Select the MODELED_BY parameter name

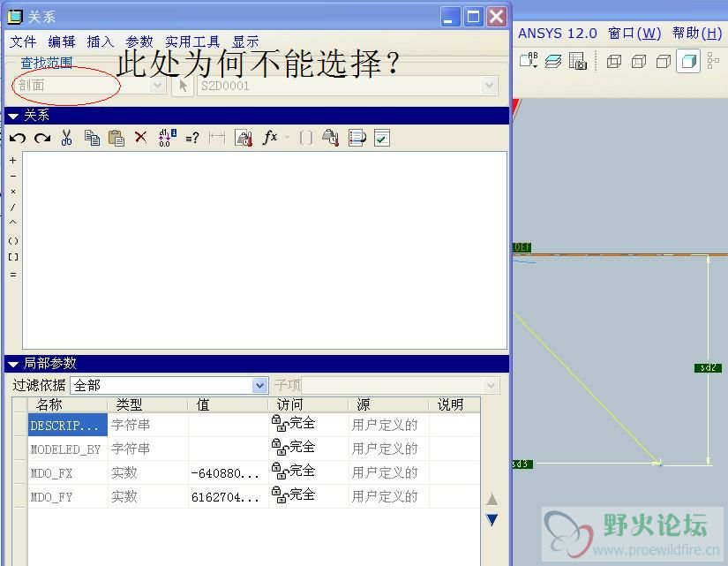coord(65,449)
